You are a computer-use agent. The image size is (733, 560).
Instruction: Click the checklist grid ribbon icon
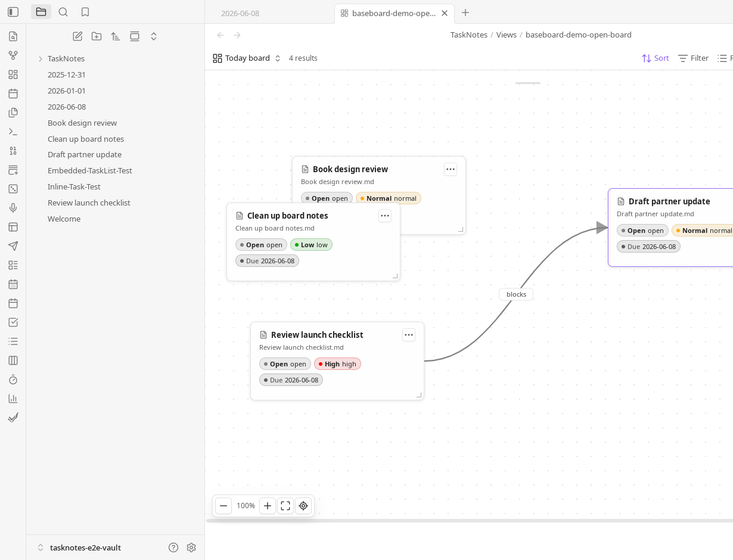click(13, 265)
